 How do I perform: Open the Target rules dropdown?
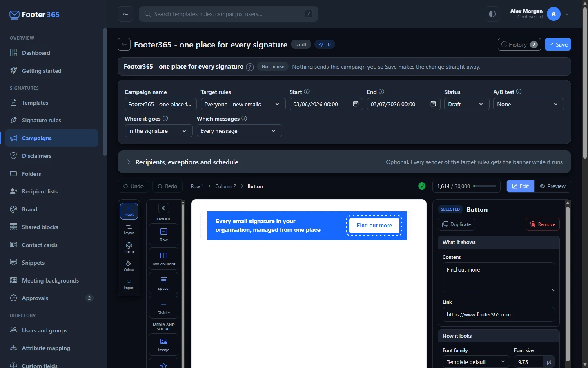tap(243, 104)
